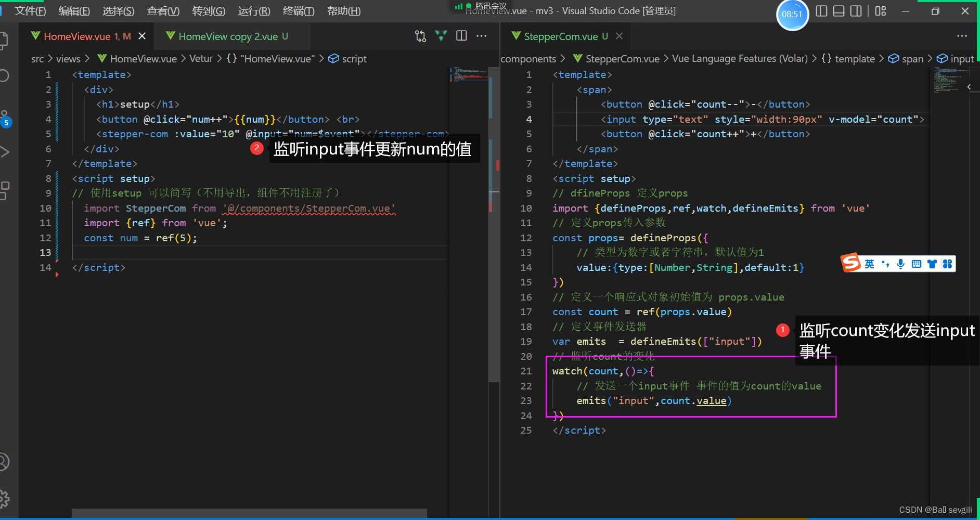
Task: Open the 帮助(H) menu
Action: 344,11
